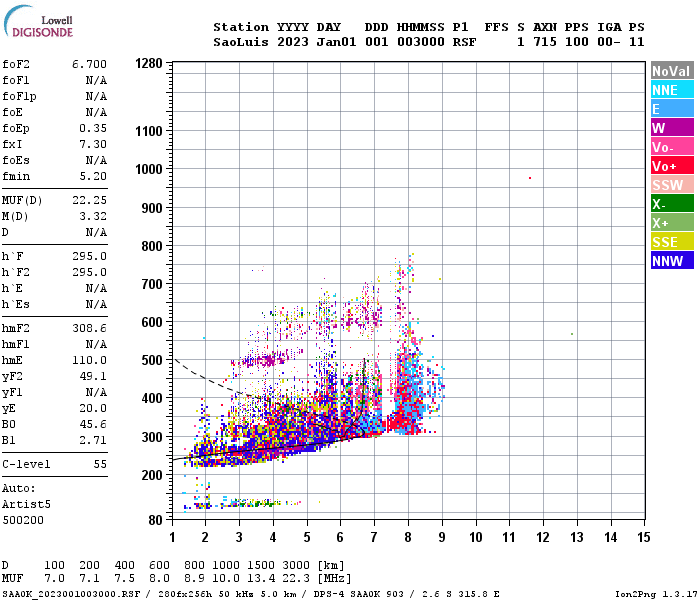Select the NNW blue legend swatch
The image size is (700, 600).
pos(672,261)
